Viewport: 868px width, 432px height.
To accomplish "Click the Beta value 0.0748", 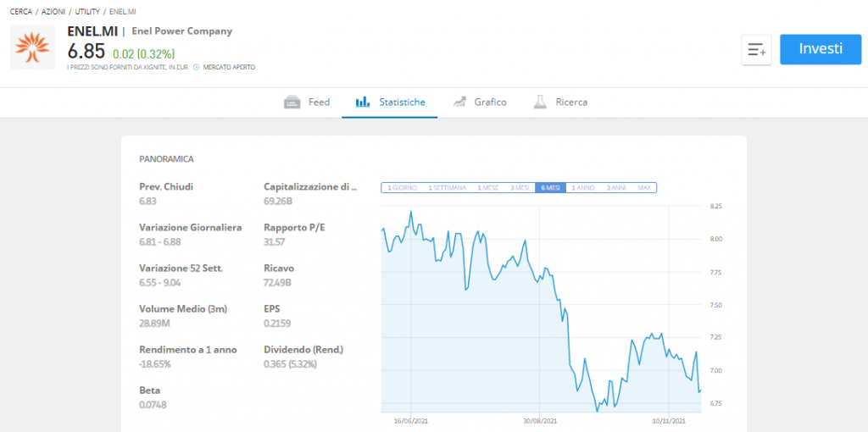I will (x=153, y=405).
